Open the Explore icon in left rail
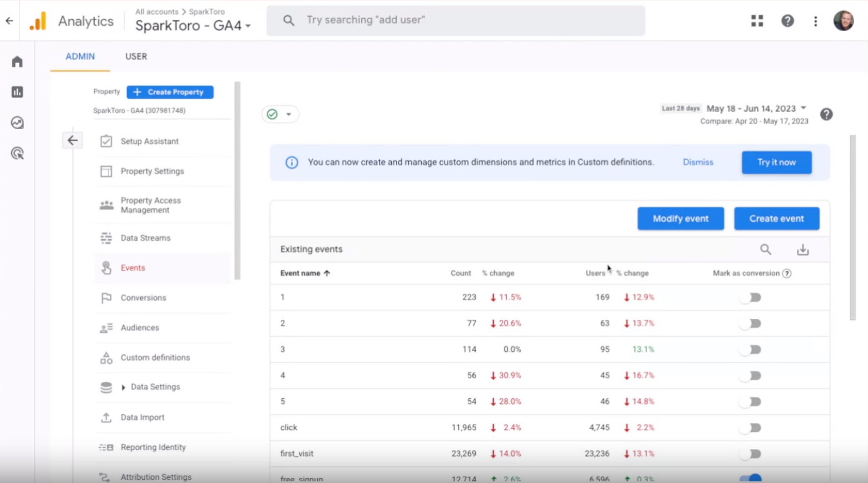Screen dimensions: 868x483 pyautogui.click(x=17, y=122)
